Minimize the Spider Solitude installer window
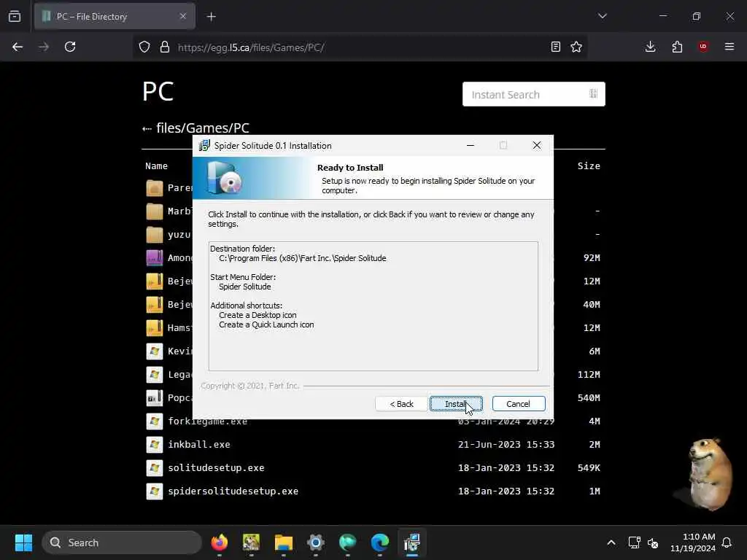The image size is (747, 560). coord(471,146)
